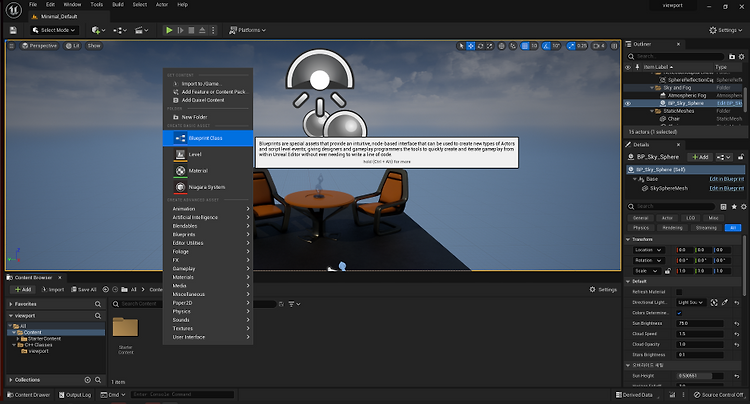Open the viewport options hamburger menu
The height and width of the screenshot is (404, 750).
point(11,46)
